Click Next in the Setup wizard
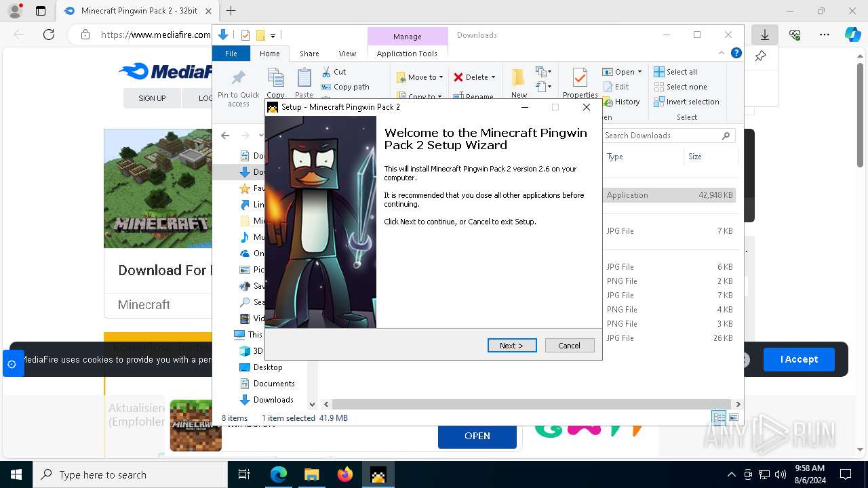The height and width of the screenshot is (488, 868). pos(512,346)
